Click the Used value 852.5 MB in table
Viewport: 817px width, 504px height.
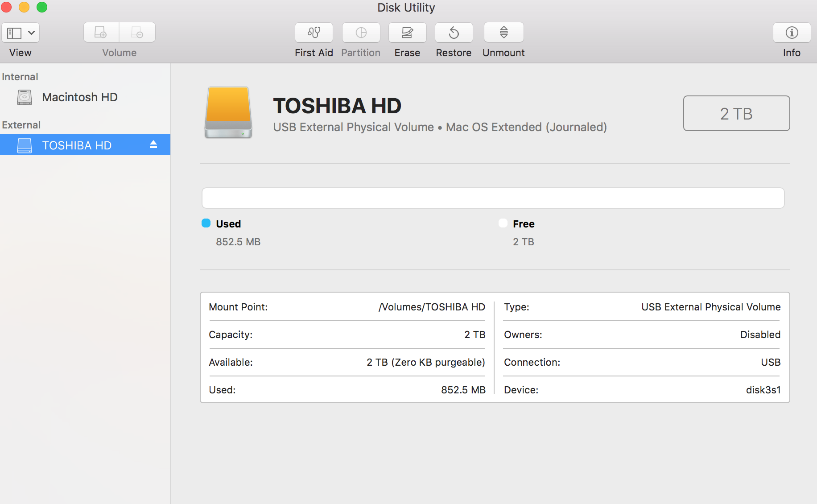(463, 390)
